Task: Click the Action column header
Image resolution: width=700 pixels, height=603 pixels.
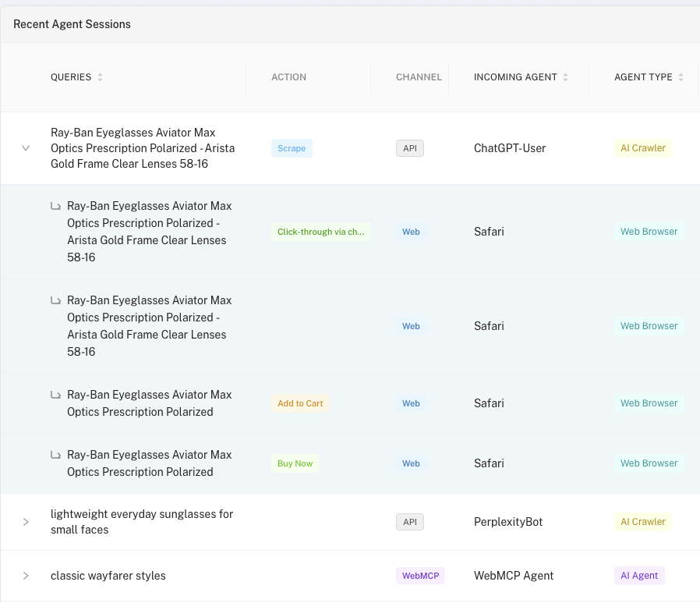Action: pos(288,77)
